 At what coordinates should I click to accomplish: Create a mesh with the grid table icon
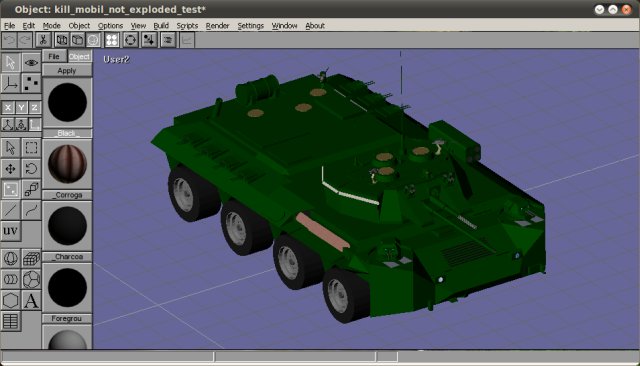click(11, 322)
